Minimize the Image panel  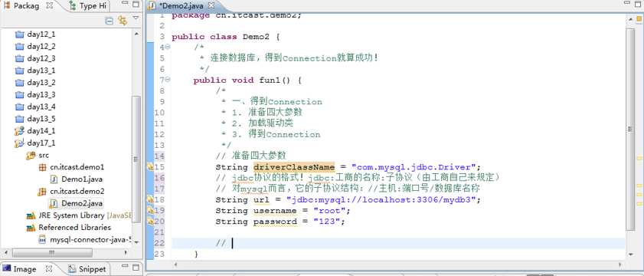[126, 267]
